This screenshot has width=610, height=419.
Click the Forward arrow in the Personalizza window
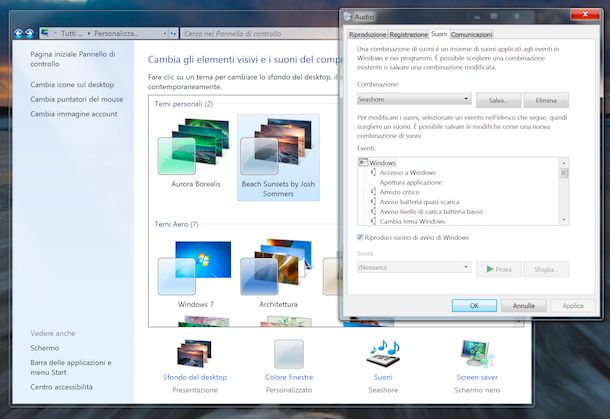coord(30,33)
